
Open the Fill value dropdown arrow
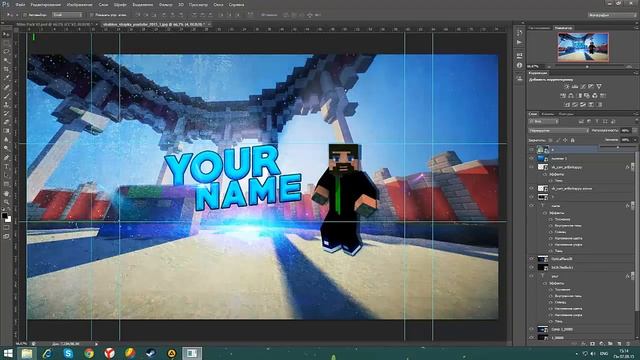pyautogui.click(x=634, y=140)
